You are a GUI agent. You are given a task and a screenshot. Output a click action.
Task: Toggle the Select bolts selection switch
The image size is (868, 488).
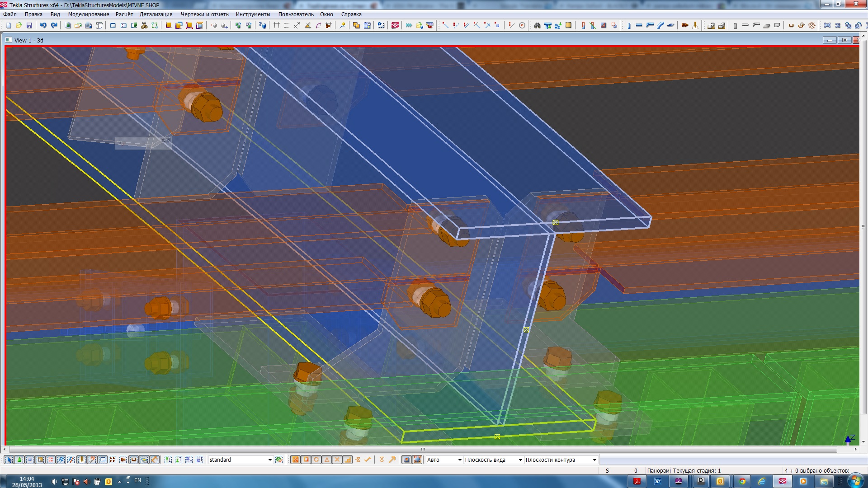click(112, 460)
